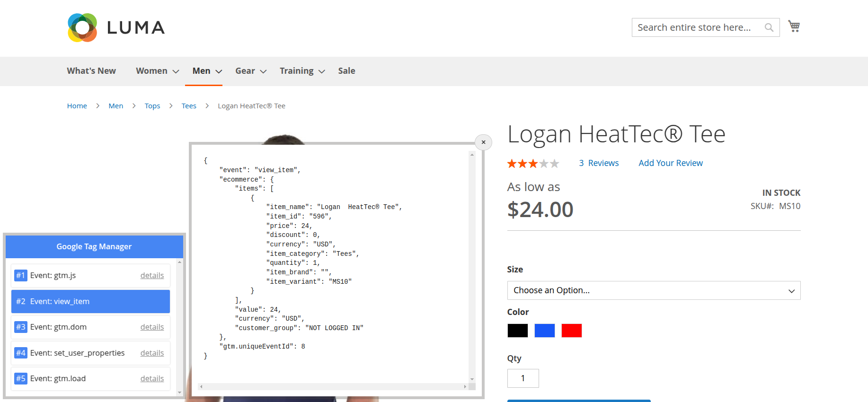Click the $24.00 price text

[x=540, y=210]
